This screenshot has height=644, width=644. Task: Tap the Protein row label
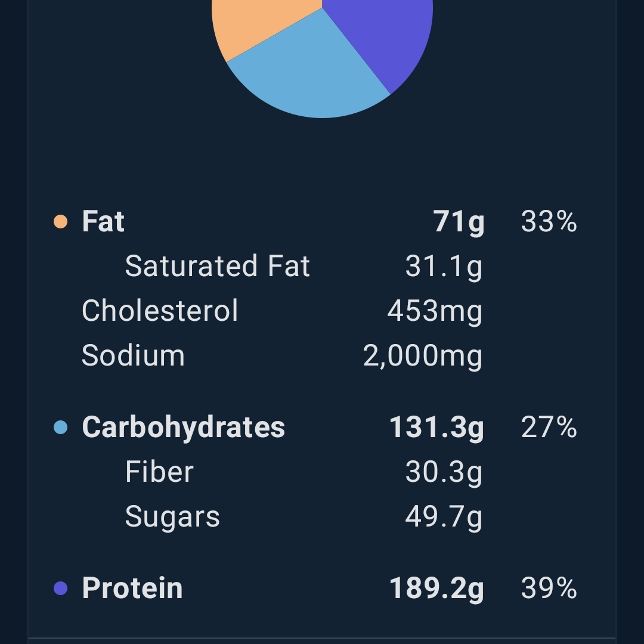coord(132,589)
